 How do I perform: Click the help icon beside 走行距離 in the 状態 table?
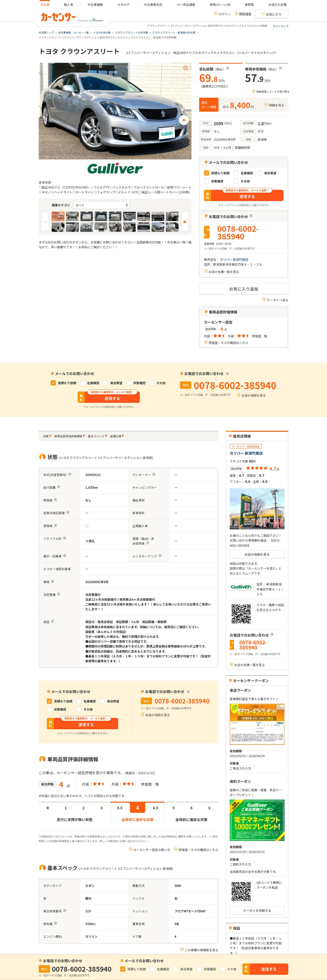pos(58,487)
